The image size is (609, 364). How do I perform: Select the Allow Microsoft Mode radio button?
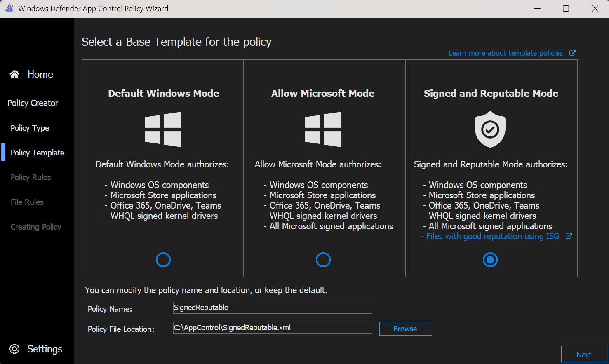[323, 260]
